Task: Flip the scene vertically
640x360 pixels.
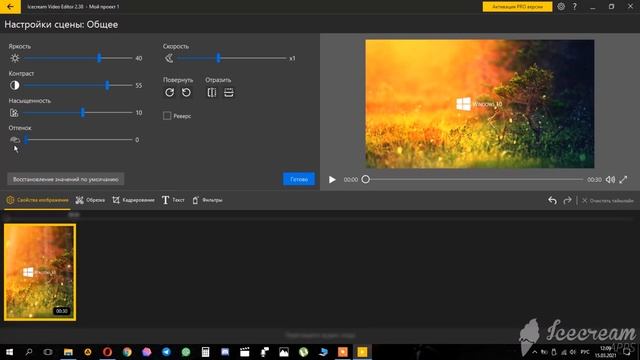Action: pos(229,93)
